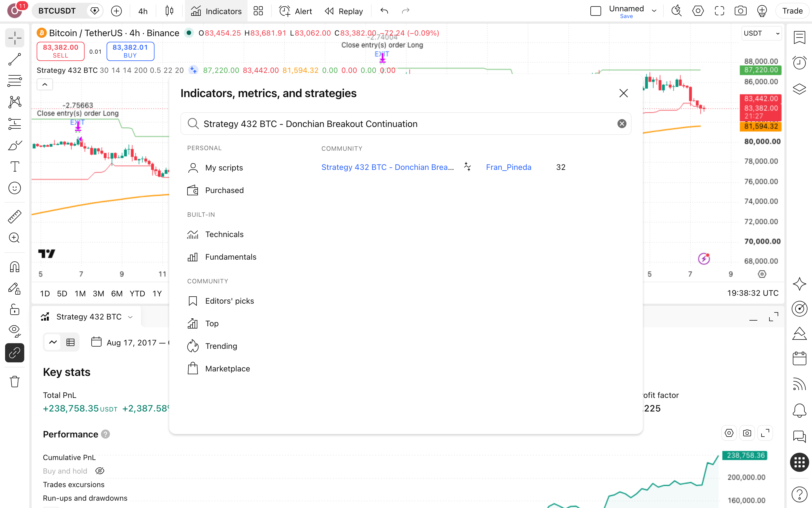The height and width of the screenshot is (508, 812).
Task: Open notifications bell icon
Action: (799, 410)
